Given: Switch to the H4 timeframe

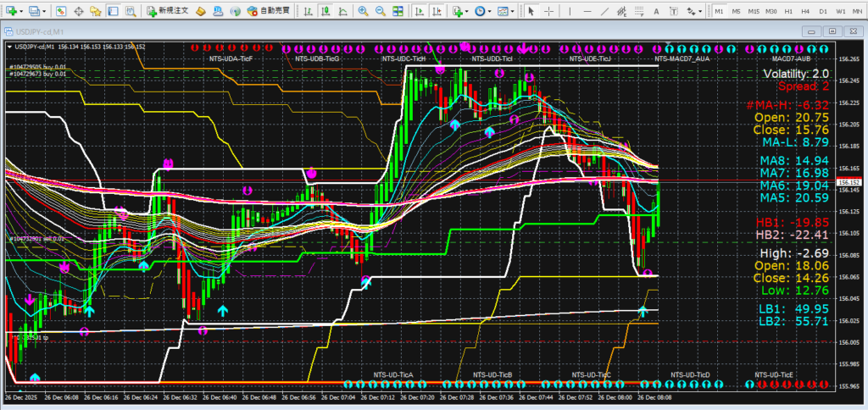Looking at the screenshot, I should (x=806, y=11).
